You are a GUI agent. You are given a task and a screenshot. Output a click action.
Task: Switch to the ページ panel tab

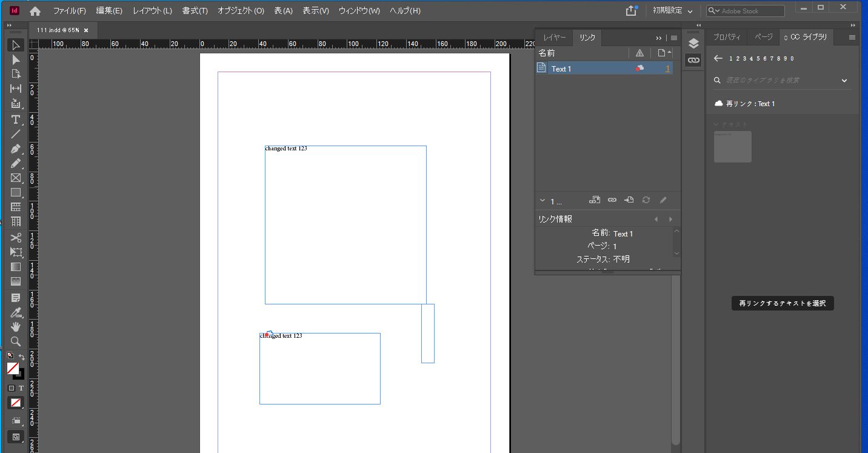tap(763, 37)
